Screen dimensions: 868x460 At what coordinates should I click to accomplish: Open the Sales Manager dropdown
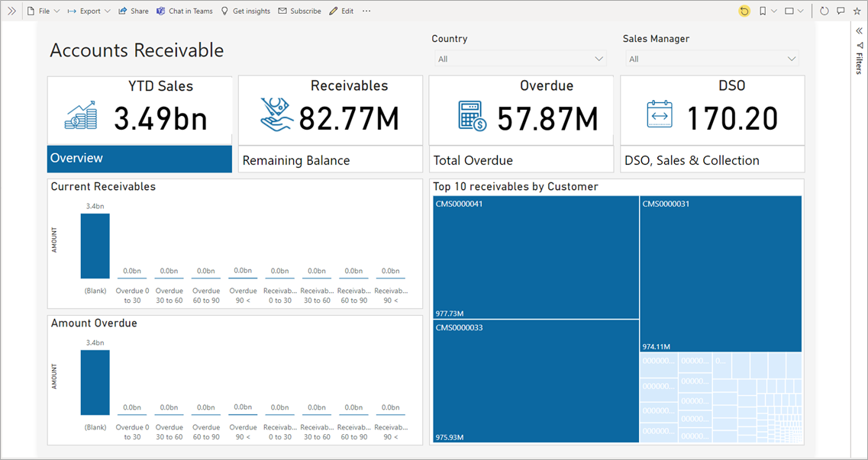711,59
